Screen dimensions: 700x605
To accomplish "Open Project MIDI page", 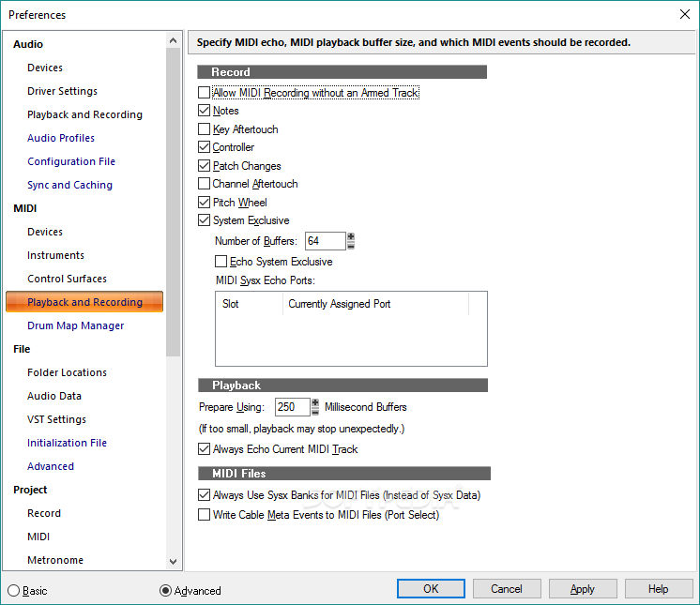I will [38, 537].
